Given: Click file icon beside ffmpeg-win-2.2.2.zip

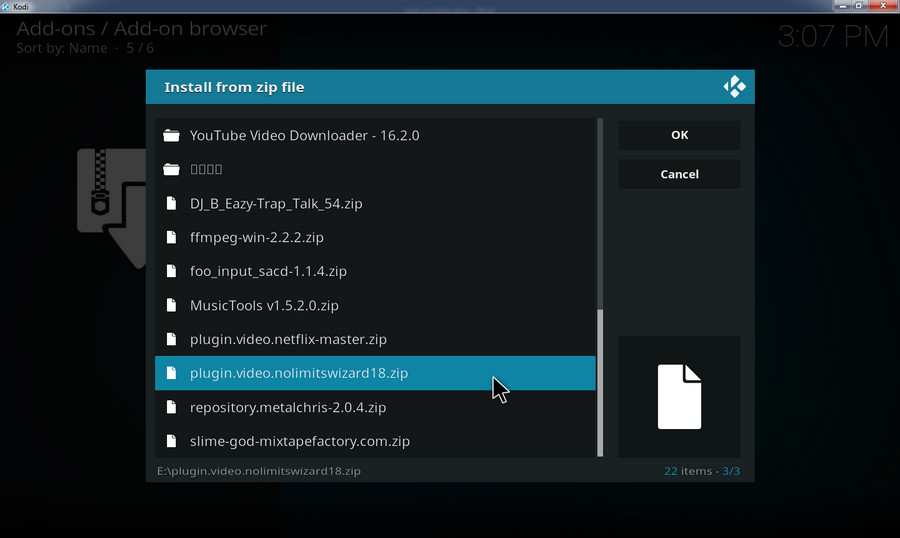Looking at the screenshot, I should click(x=171, y=237).
